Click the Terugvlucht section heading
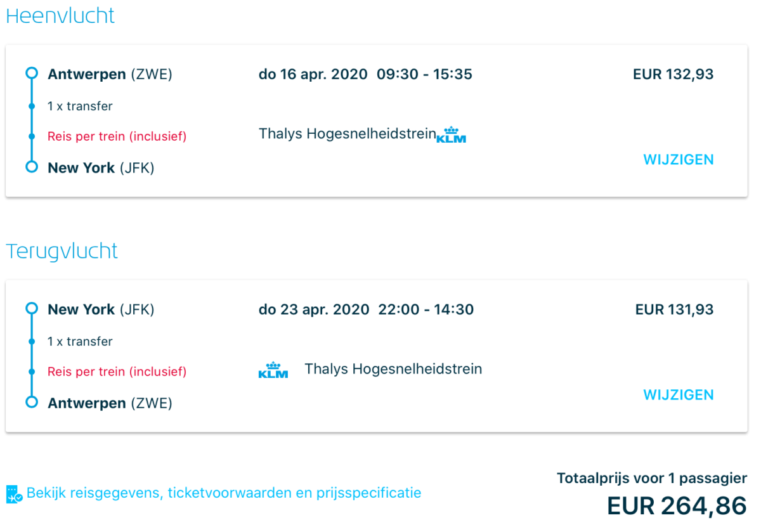This screenshot has height=532, width=761. [x=62, y=251]
